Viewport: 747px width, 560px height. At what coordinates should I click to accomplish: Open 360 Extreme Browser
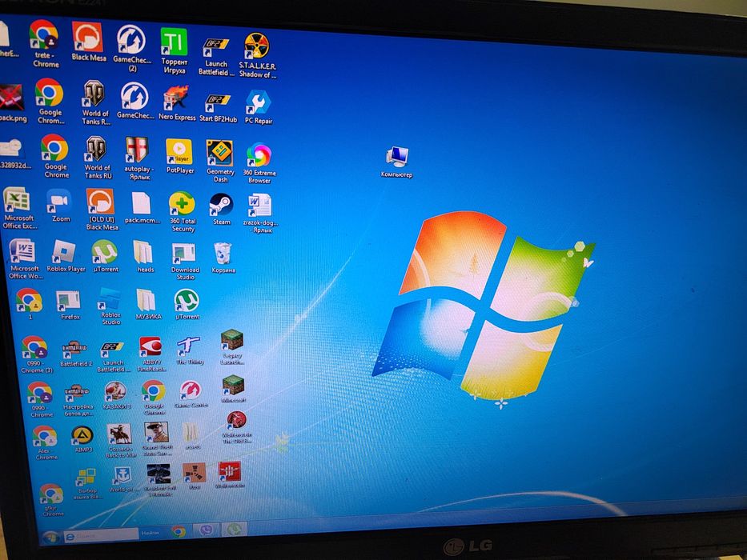[x=259, y=163]
